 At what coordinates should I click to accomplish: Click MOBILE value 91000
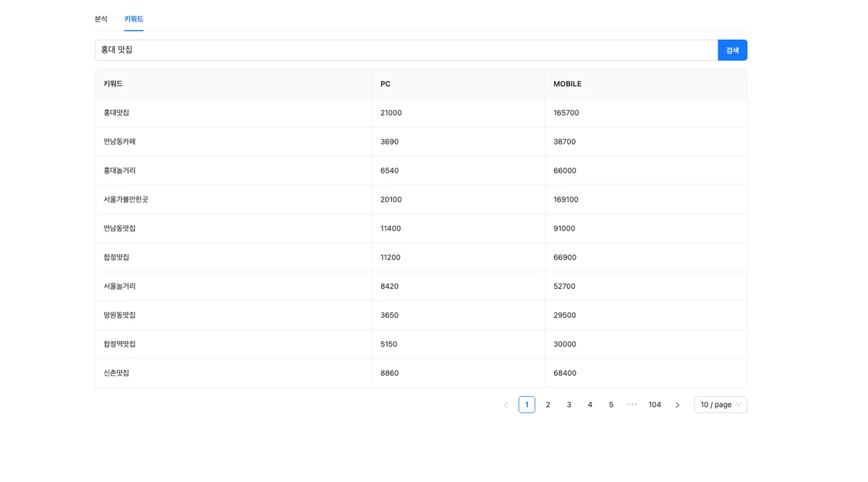[x=564, y=228]
